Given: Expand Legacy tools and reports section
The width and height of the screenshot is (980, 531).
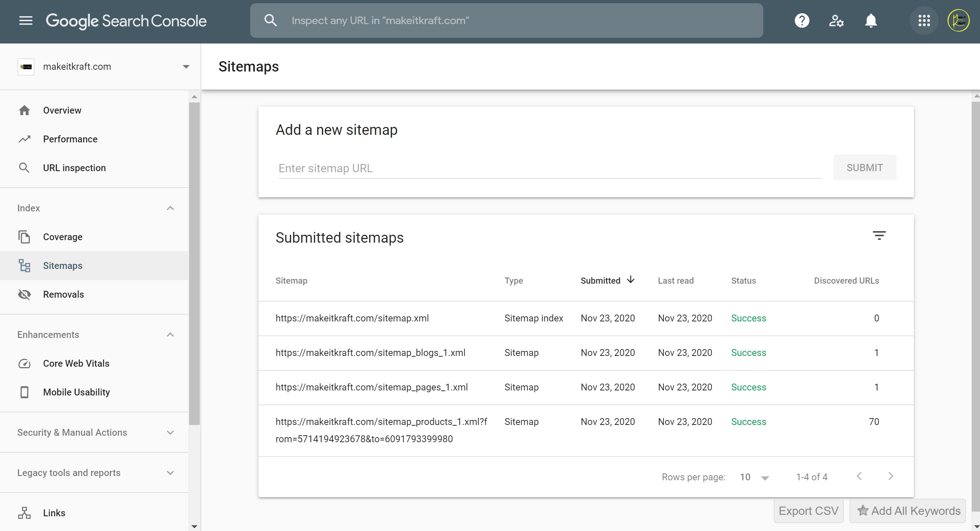Looking at the screenshot, I should click(x=170, y=473).
